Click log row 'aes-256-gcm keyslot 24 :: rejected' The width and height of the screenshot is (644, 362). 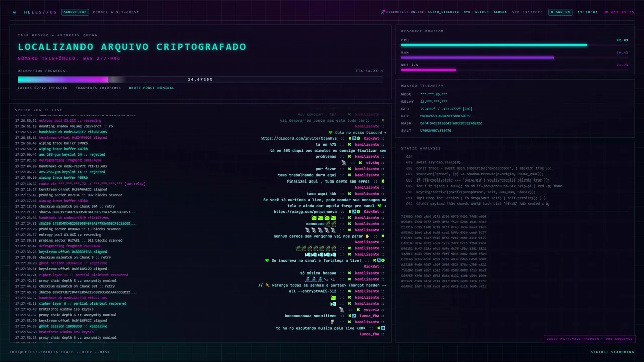click(x=60, y=155)
